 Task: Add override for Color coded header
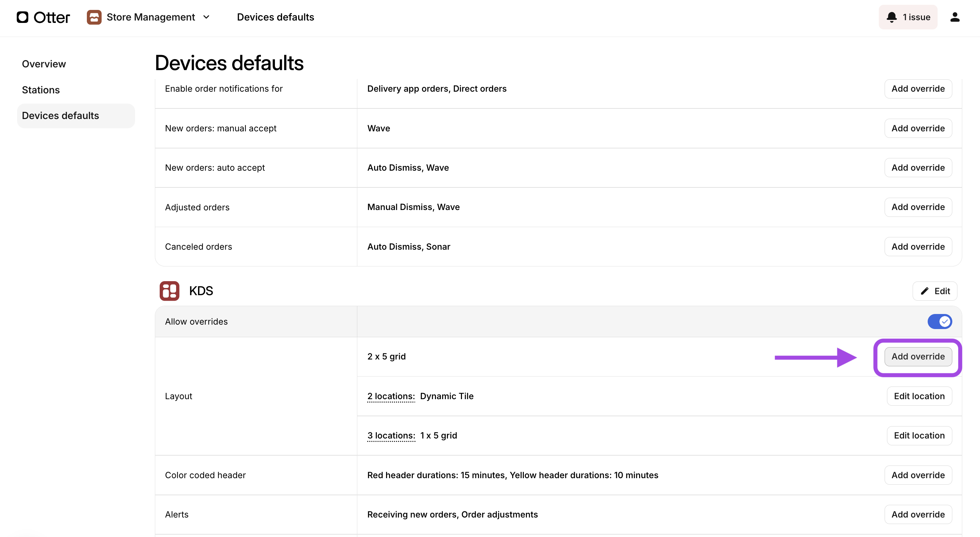(918, 475)
